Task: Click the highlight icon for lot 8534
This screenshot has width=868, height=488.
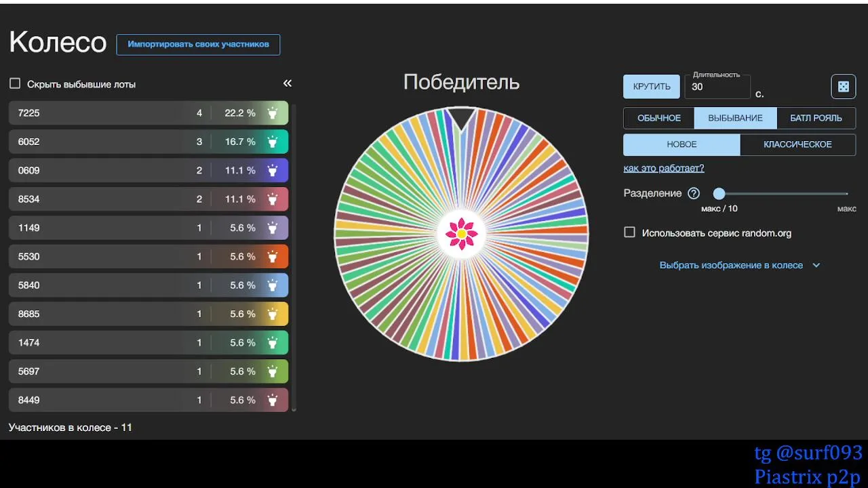Action: (x=272, y=199)
